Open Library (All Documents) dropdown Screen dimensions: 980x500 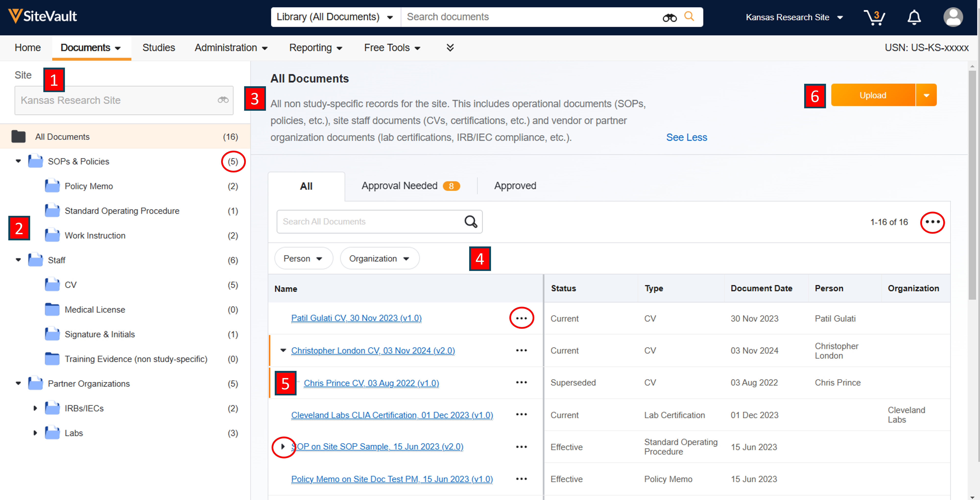click(x=335, y=17)
